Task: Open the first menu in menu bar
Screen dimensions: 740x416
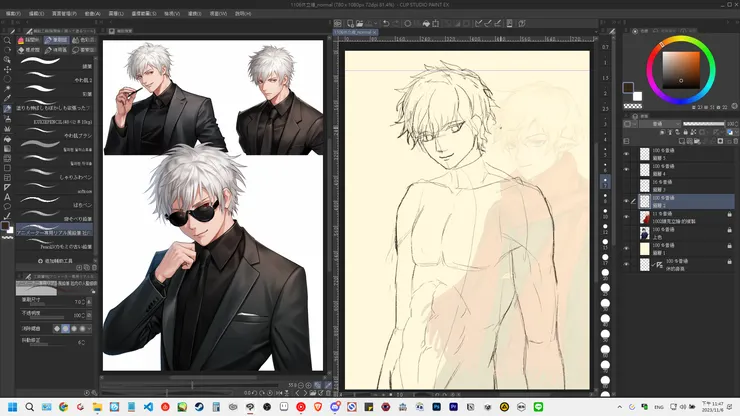Action: (13, 16)
